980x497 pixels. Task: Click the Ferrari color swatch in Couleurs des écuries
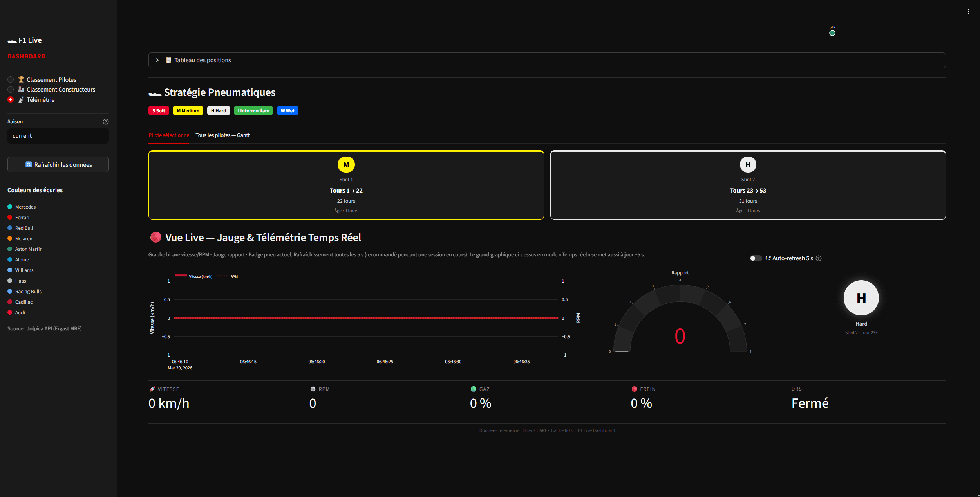9,217
